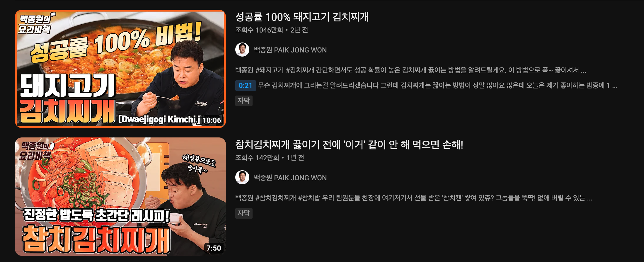Open the tuna kimchi stew video thumbnail
This screenshot has width=644, height=262.
coord(120,196)
